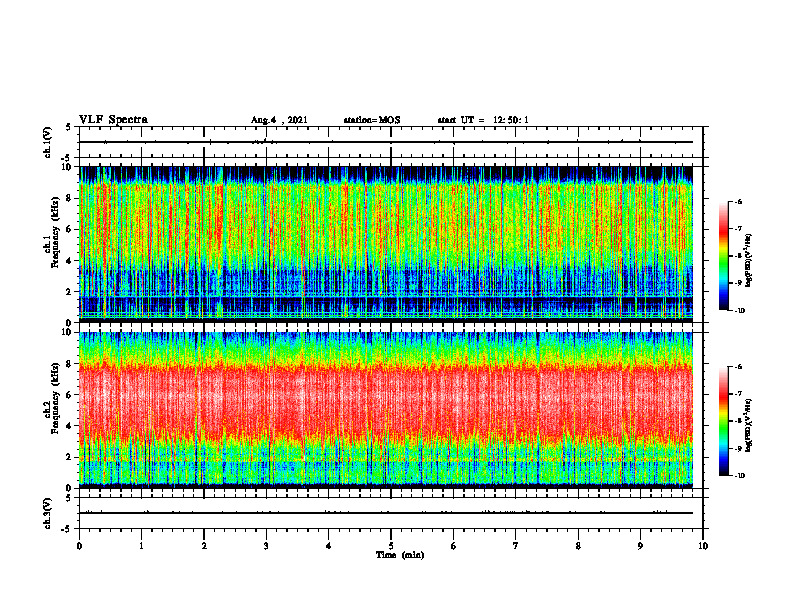The width and height of the screenshot is (792, 612).
Task: Click the "ch.3(V)" axis label
Action: [48, 513]
